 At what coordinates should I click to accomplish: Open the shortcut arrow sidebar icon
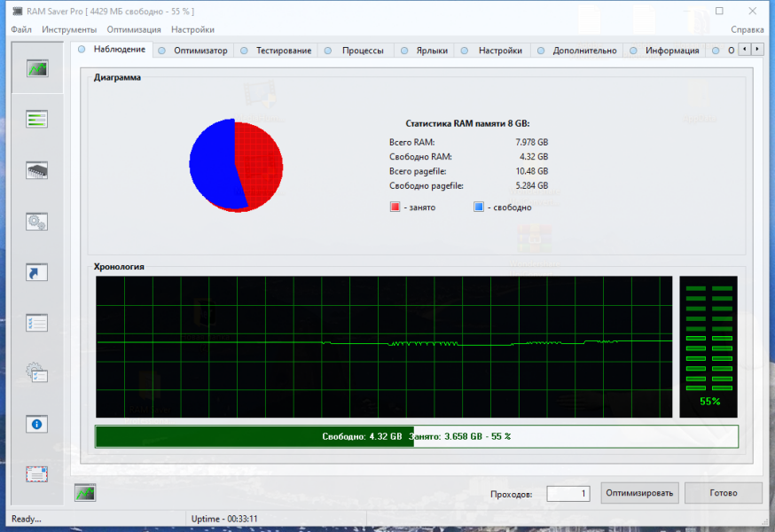(37, 272)
